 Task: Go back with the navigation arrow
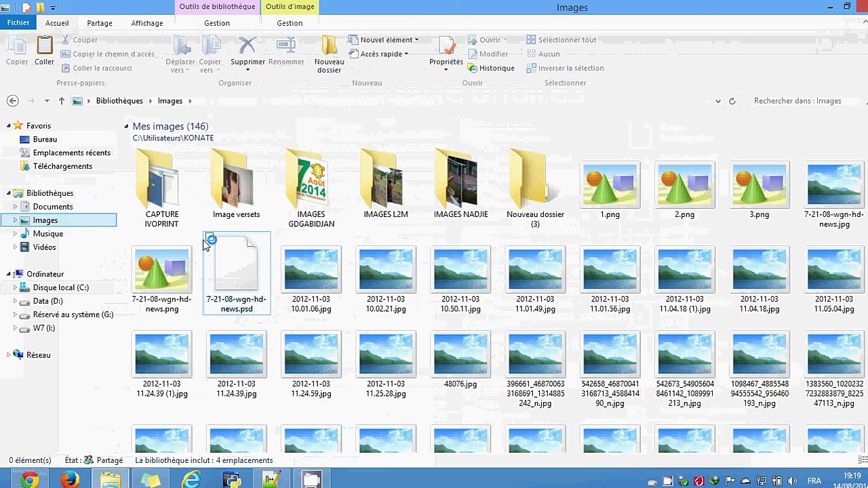tap(12, 101)
